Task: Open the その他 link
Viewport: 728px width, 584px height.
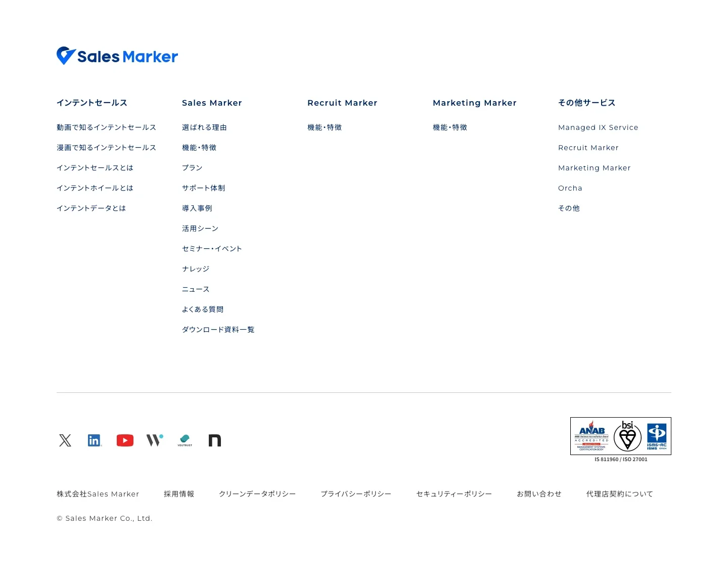Action: (x=569, y=208)
